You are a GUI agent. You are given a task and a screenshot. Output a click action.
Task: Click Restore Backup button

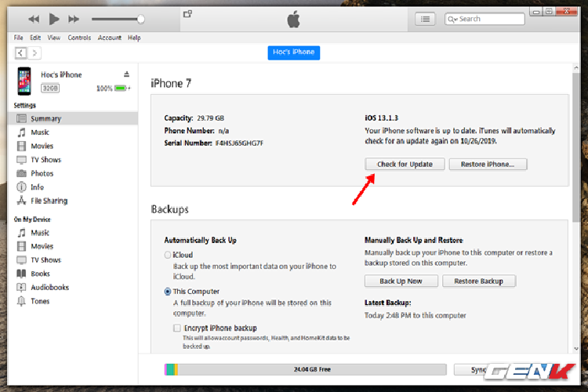pyautogui.click(x=479, y=281)
